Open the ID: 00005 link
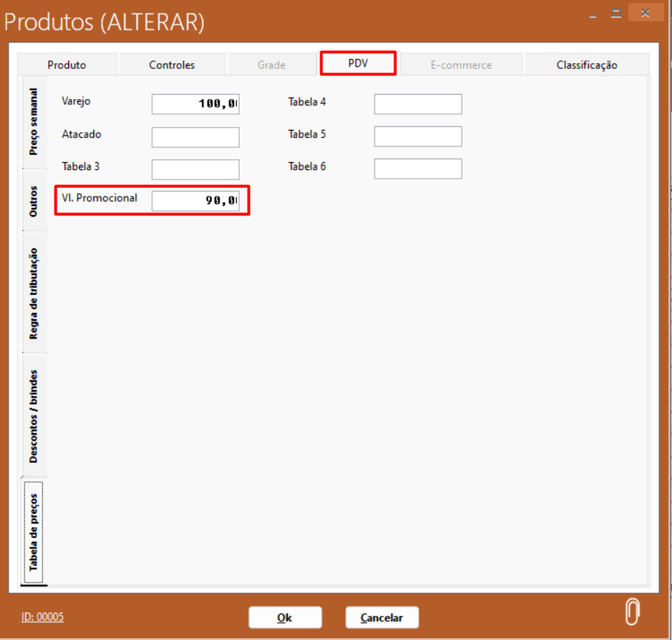672x640 pixels. pos(42,616)
